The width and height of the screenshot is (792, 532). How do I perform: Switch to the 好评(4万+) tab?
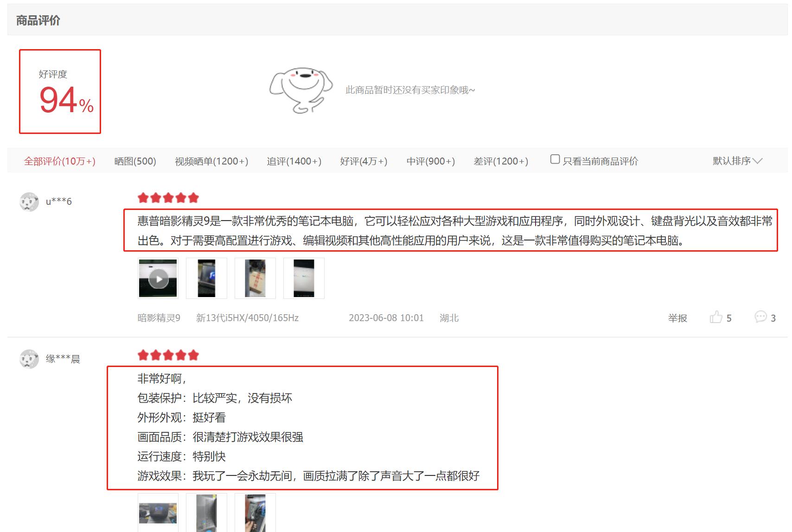click(x=364, y=161)
